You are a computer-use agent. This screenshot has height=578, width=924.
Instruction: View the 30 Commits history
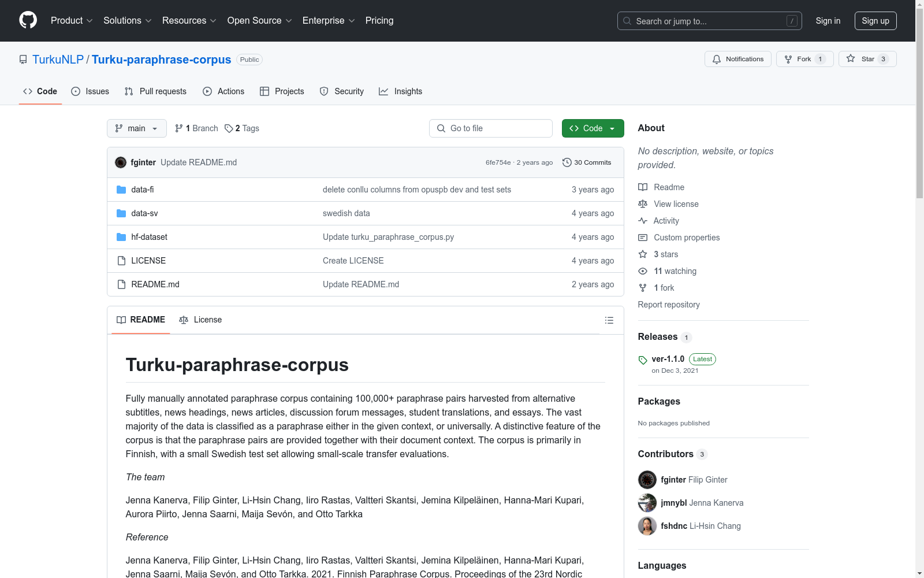click(x=587, y=162)
